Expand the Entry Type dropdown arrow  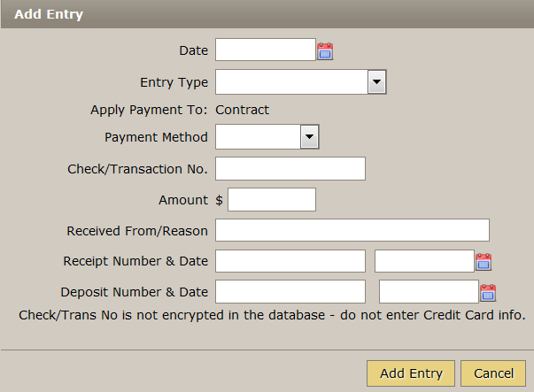(x=376, y=81)
